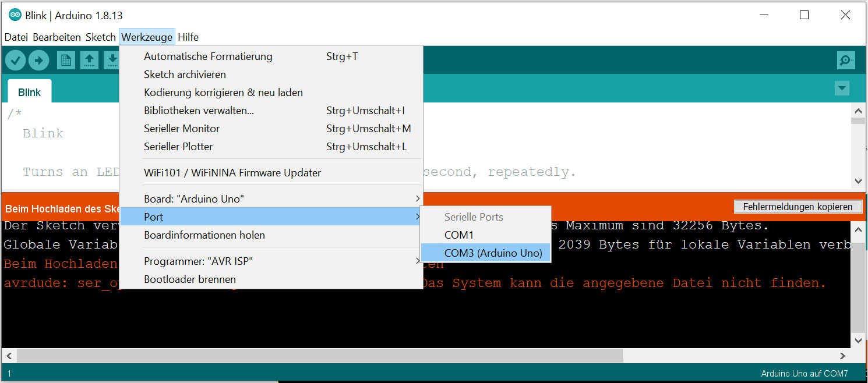
Task: Click the horizontal console scrollbar thumb
Action: (x=319, y=355)
